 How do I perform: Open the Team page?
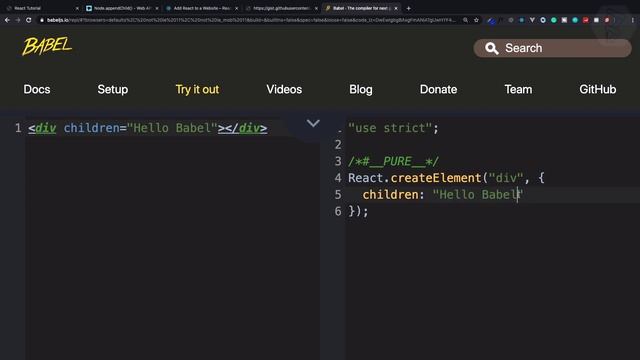click(518, 89)
